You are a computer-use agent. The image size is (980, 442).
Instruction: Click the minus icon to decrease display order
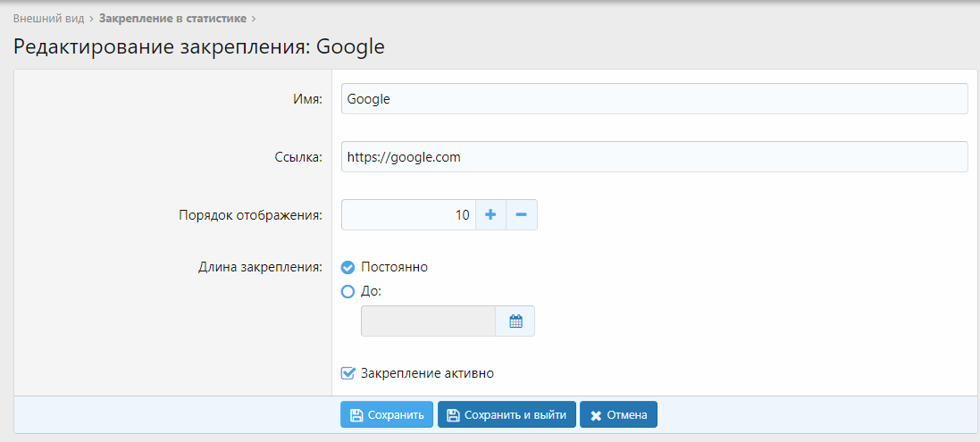522,215
